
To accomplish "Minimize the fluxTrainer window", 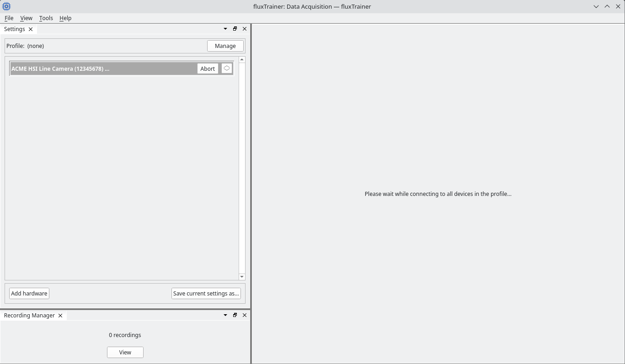I will coord(596,6).
